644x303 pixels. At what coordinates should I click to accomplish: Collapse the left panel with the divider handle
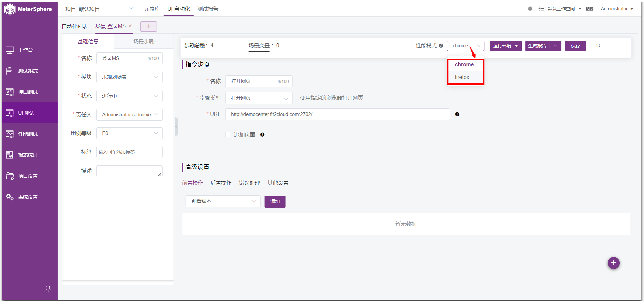[176, 127]
